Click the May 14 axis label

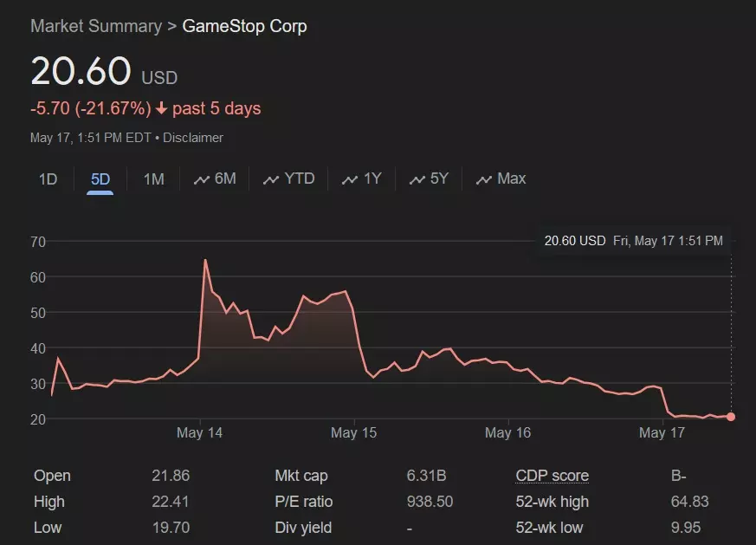pyautogui.click(x=199, y=432)
